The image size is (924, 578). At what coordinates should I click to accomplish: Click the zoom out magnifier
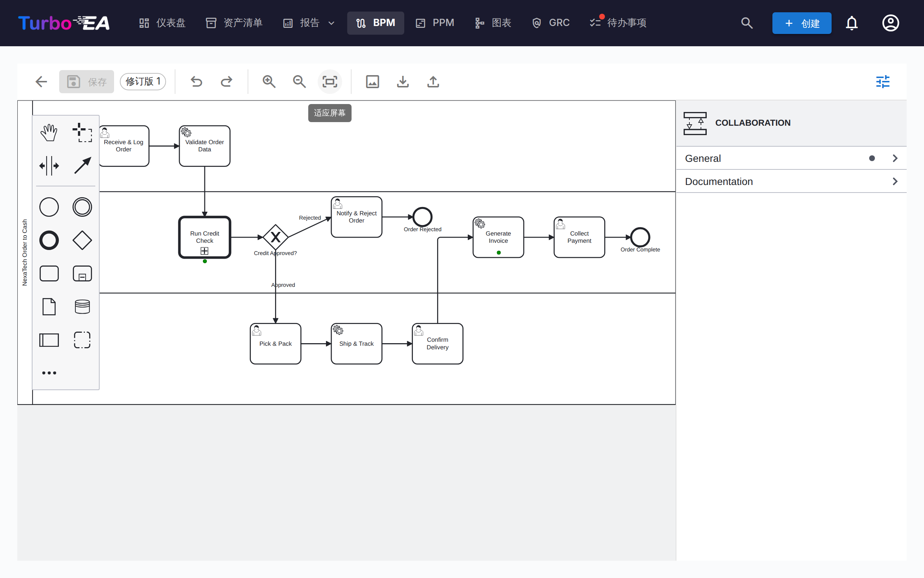(299, 82)
